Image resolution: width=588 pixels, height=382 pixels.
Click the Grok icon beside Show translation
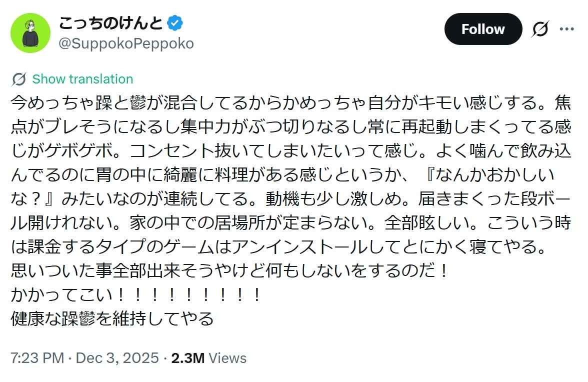pyautogui.click(x=19, y=79)
